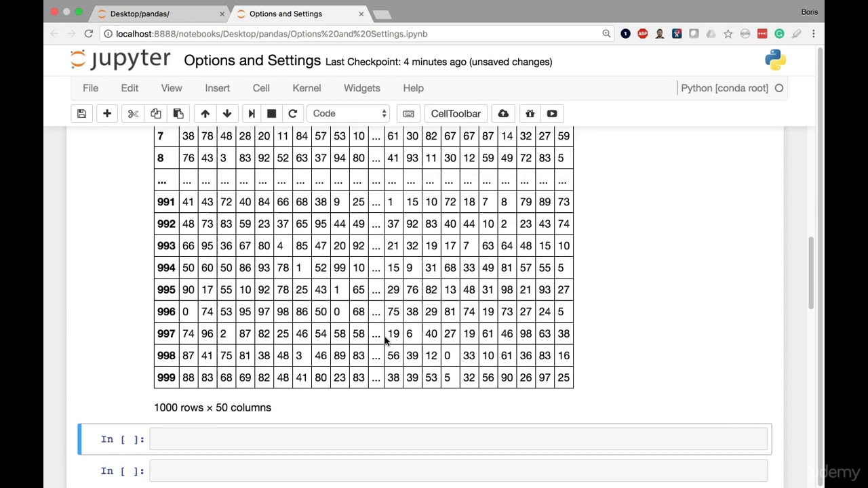Click row index 997 in the table
Image resolution: width=868 pixels, height=488 pixels.
click(166, 333)
